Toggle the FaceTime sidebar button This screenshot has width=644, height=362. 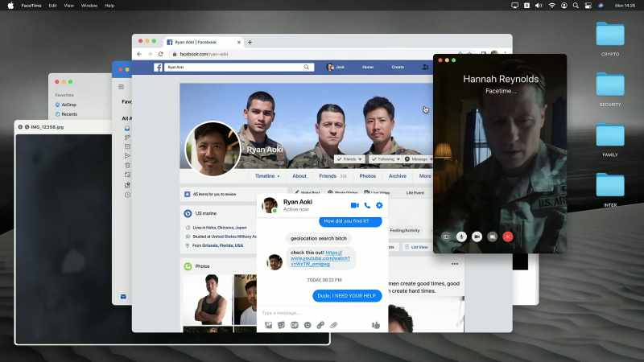coord(446,237)
